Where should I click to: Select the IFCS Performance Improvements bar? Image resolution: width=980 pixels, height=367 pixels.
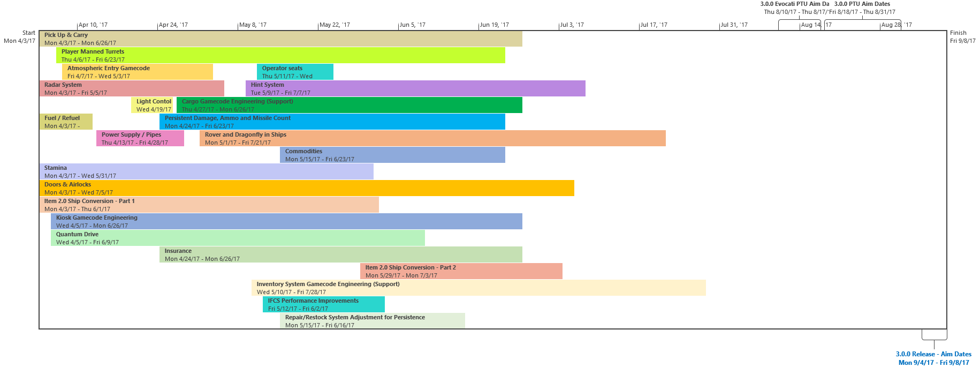click(x=324, y=304)
